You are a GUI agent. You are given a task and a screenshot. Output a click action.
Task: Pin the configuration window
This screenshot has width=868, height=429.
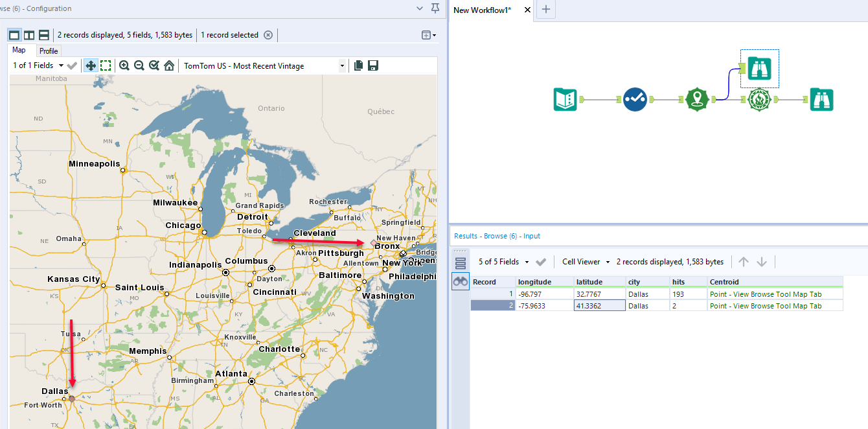tap(435, 8)
